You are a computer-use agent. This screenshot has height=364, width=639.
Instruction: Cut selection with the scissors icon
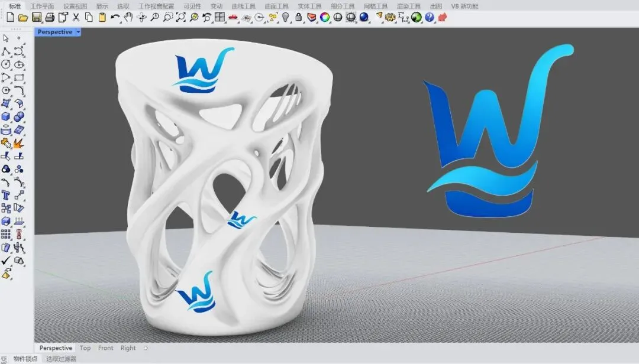76,17
